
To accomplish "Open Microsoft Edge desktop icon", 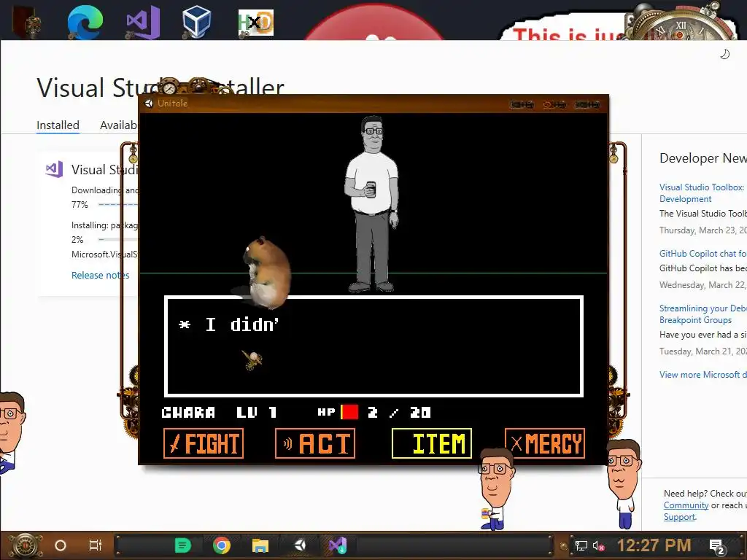I will (x=85, y=22).
